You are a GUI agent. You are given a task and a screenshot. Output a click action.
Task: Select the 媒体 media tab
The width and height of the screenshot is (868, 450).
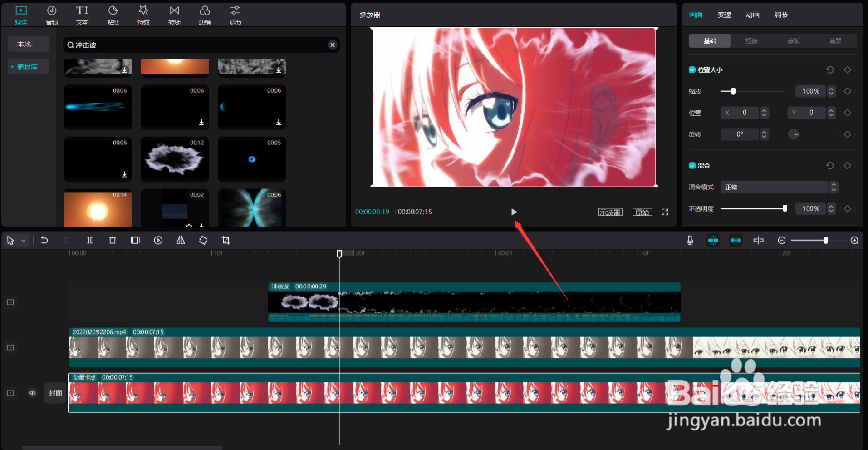21,15
